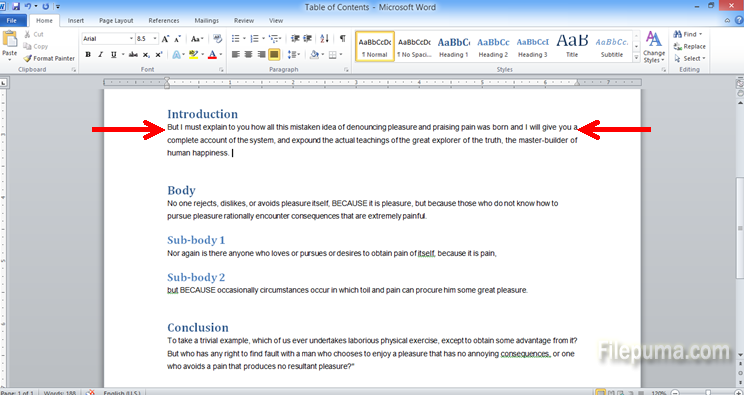Open Text Effects glow A icon

pos(177,55)
